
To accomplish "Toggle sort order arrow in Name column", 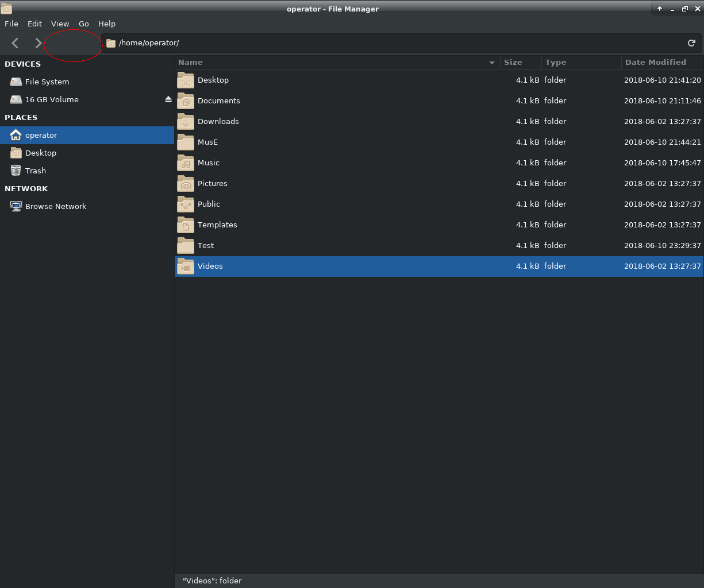I will coord(491,63).
